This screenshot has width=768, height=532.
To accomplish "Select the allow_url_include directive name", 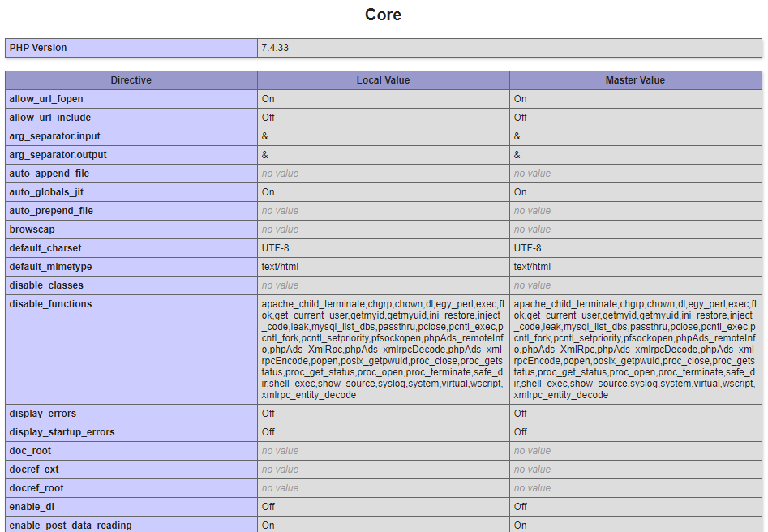I will pos(50,118).
